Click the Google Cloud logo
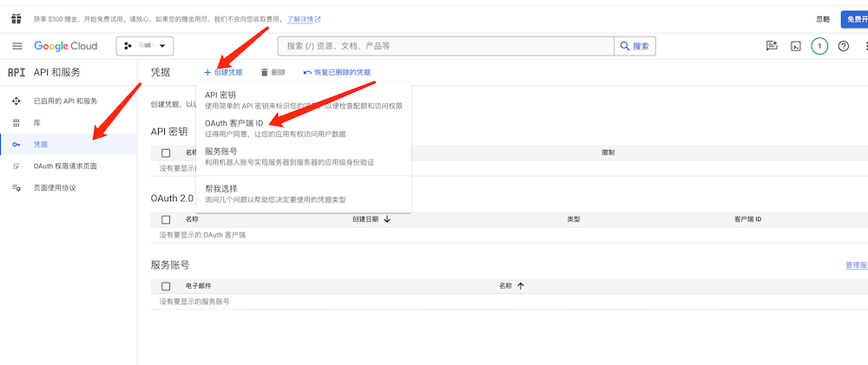 (69, 46)
